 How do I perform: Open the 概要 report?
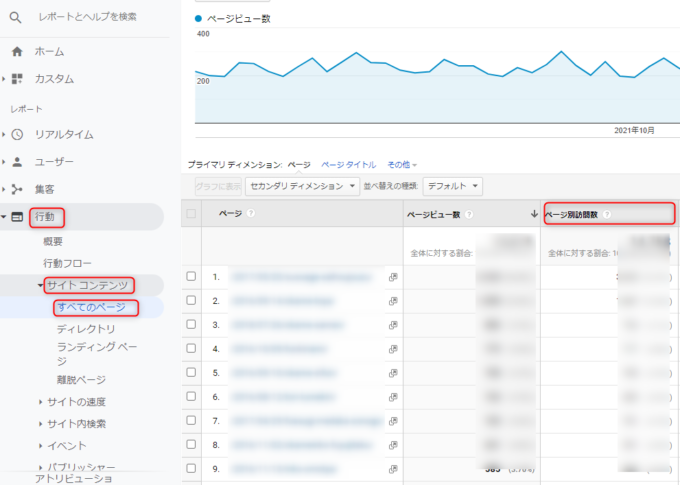click(53, 242)
